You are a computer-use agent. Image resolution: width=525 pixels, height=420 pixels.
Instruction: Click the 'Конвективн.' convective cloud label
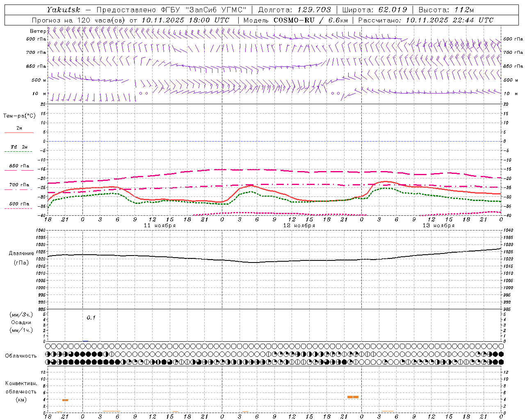tap(21, 383)
